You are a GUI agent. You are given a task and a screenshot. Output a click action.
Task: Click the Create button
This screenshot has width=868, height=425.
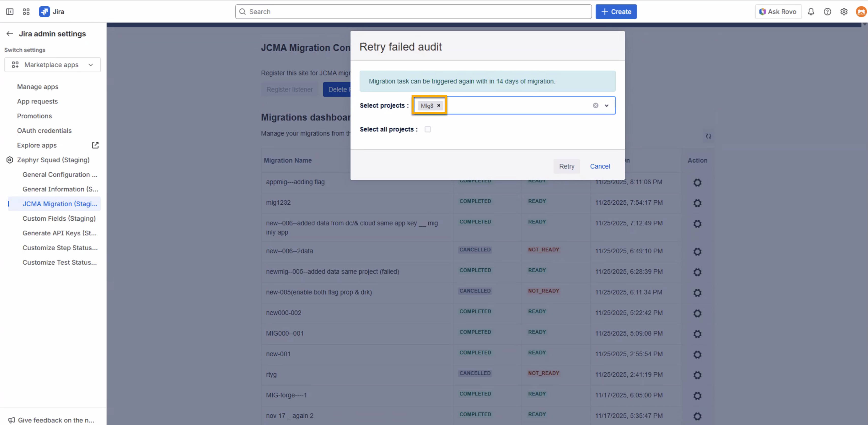pos(616,12)
